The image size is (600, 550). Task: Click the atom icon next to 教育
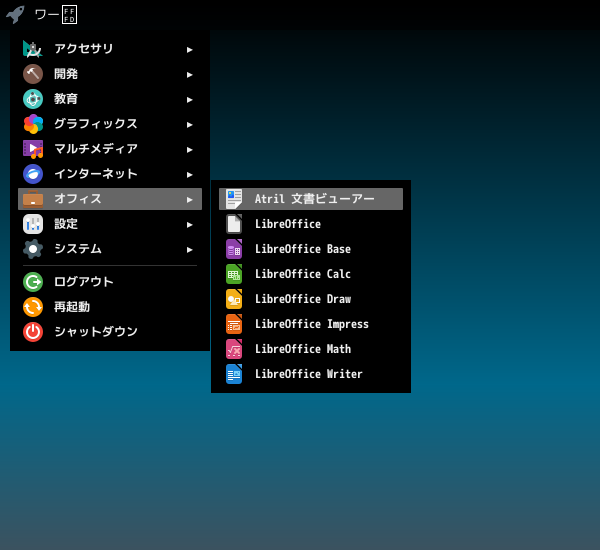(33, 99)
